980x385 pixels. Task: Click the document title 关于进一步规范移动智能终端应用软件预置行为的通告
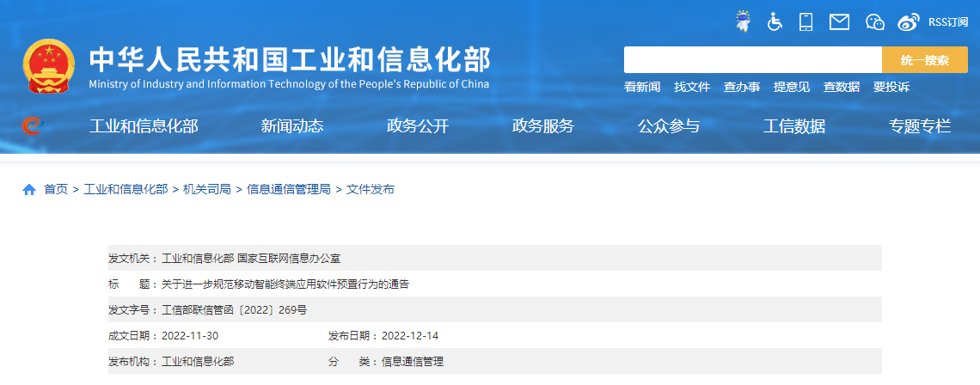285,284
